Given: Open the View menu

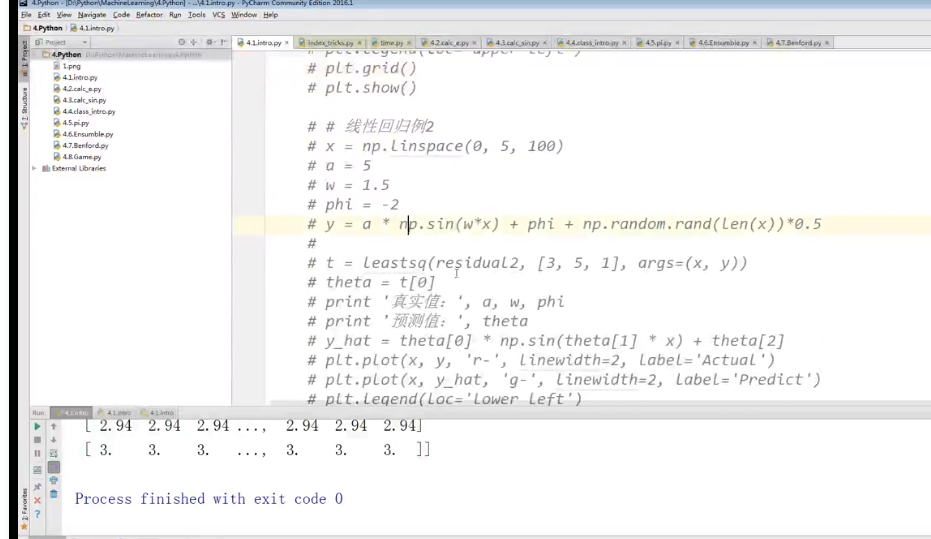Looking at the screenshot, I should [64, 15].
